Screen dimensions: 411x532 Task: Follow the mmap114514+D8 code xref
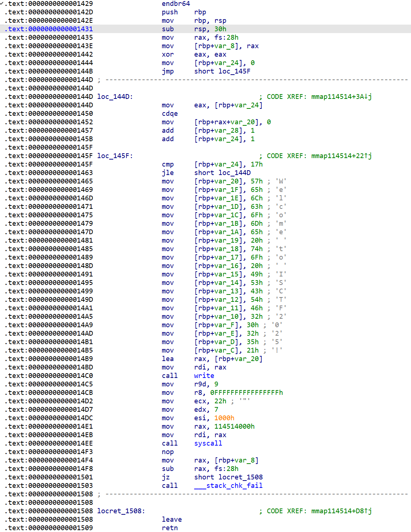click(x=341, y=511)
